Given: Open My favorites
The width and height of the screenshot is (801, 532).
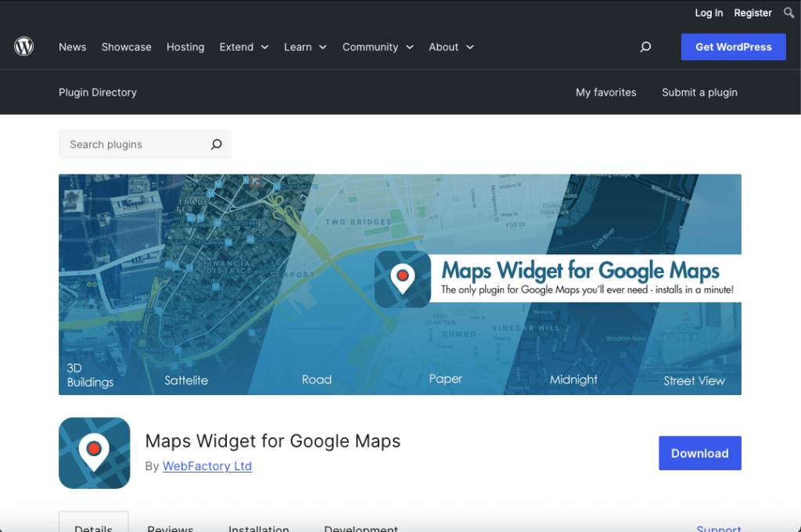Looking at the screenshot, I should click(x=606, y=92).
